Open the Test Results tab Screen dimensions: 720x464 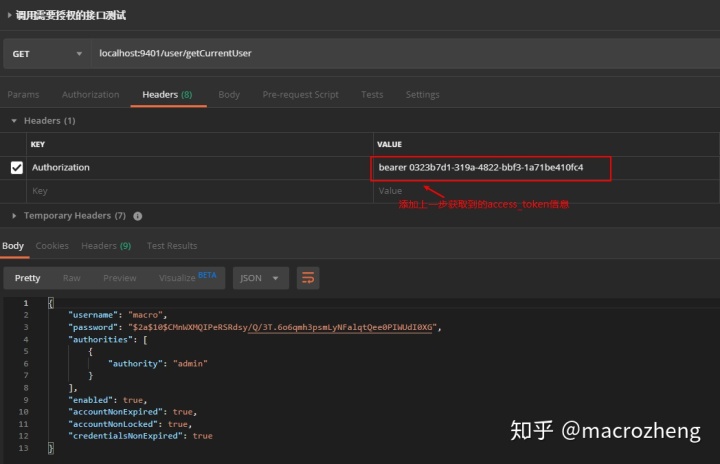[x=172, y=246]
